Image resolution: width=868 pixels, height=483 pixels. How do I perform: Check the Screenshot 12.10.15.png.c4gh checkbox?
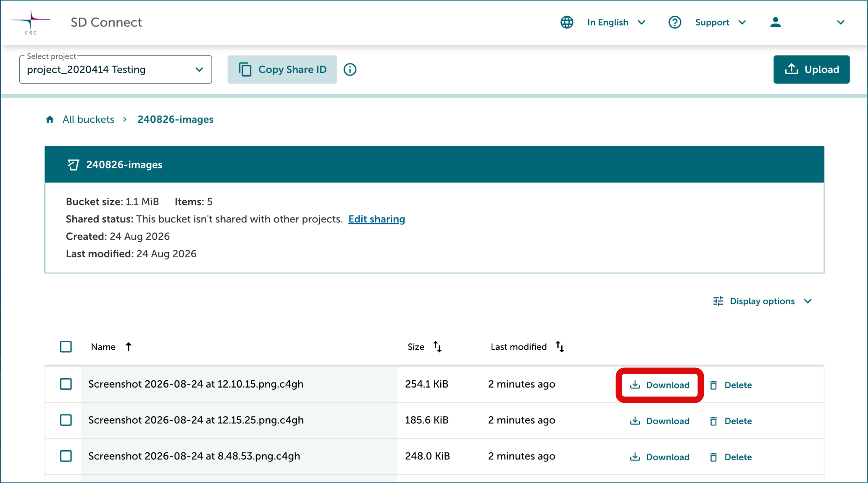point(66,384)
